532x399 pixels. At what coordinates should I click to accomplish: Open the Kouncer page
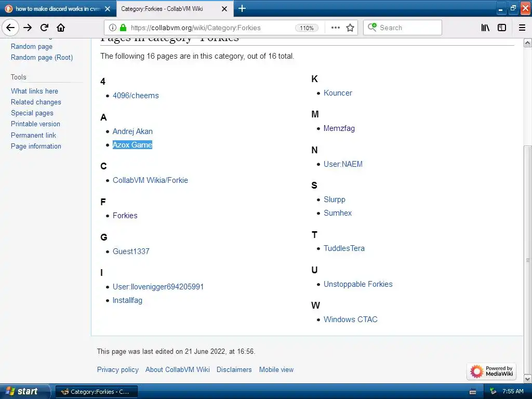pyautogui.click(x=338, y=93)
